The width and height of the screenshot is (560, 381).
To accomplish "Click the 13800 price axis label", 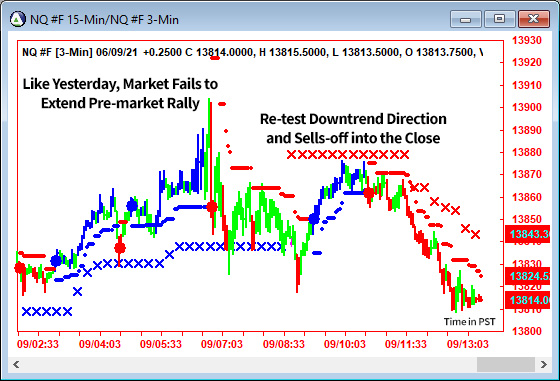I will click(x=527, y=331).
